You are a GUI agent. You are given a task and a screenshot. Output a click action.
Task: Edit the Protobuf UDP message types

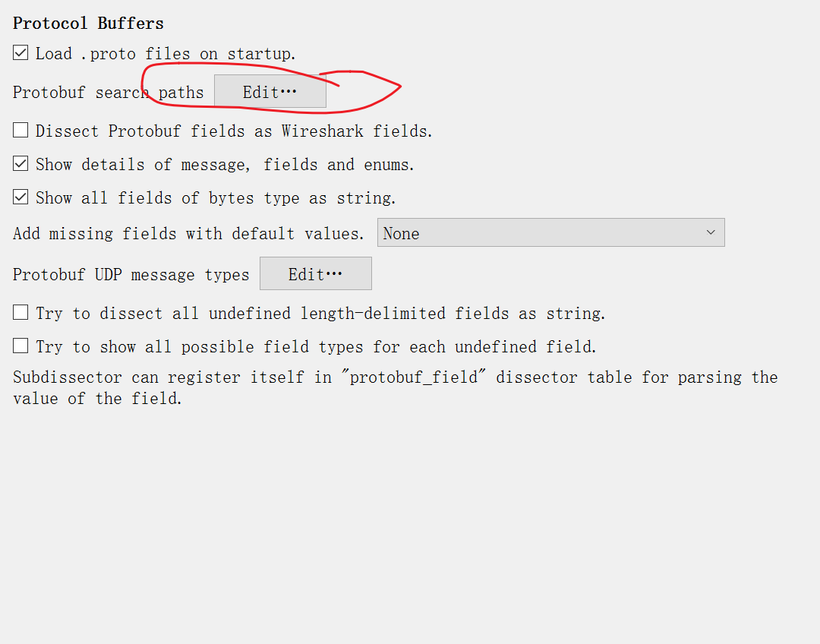pos(315,274)
